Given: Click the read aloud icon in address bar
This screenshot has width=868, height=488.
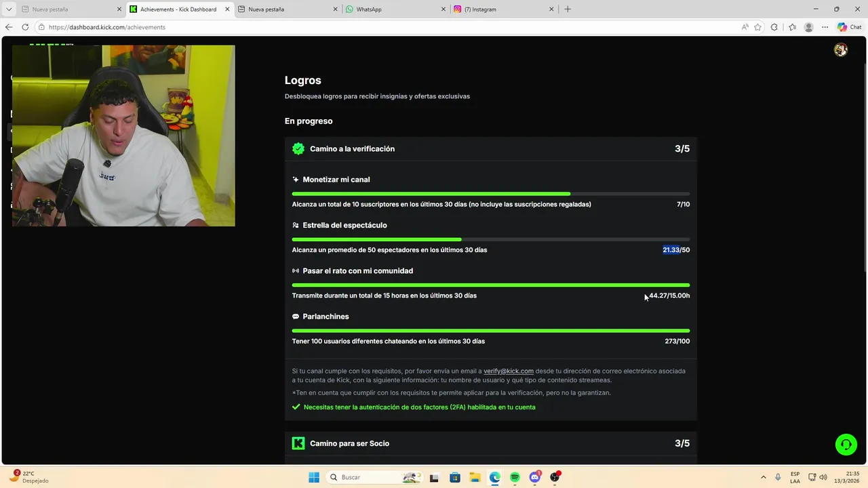Looking at the screenshot, I should 745,27.
